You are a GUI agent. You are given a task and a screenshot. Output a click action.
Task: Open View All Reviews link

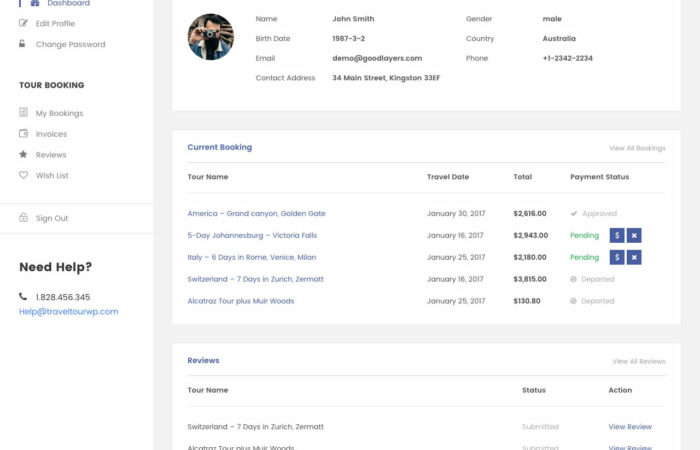pos(638,361)
